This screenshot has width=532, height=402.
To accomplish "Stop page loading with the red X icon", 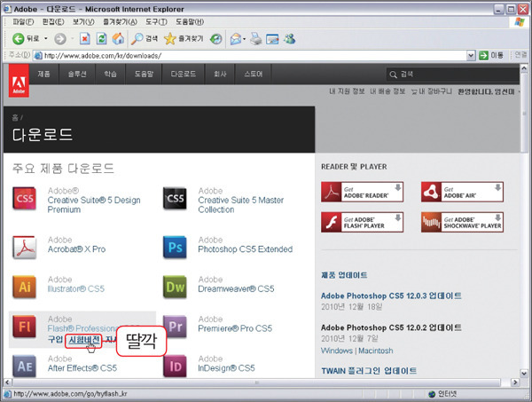I will click(x=85, y=39).
